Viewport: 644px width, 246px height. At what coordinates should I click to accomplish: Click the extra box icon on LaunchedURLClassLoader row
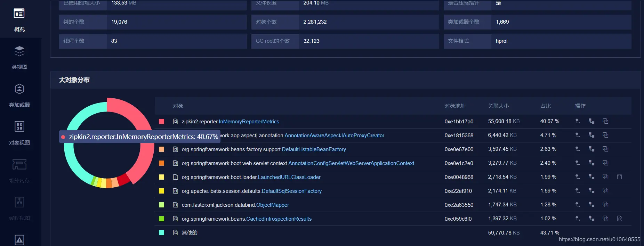click(x=619, y=177)
